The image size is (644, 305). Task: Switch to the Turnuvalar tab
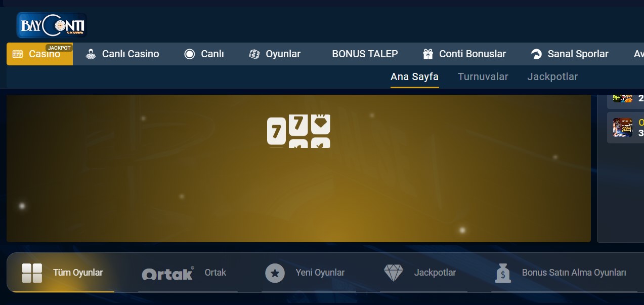(x=483, y=77)
